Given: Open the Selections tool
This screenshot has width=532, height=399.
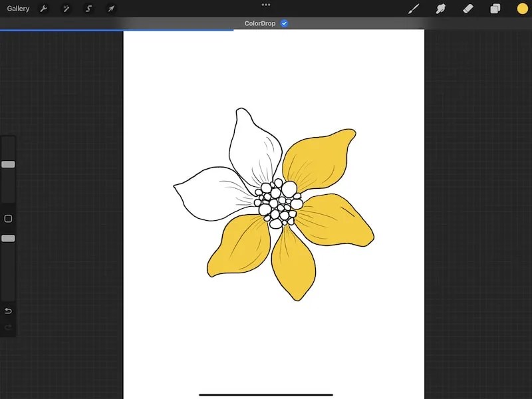Looking at the screenshot, I should click(88, 9).
